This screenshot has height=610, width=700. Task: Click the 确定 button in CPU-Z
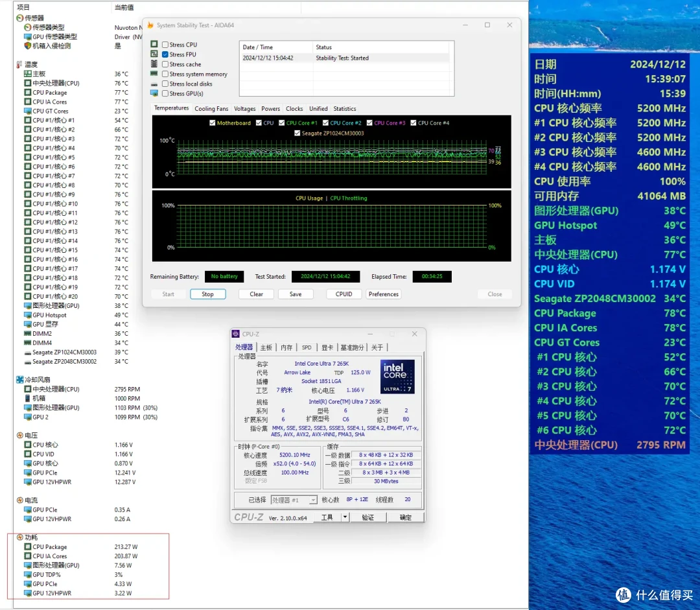coord(405,517)
